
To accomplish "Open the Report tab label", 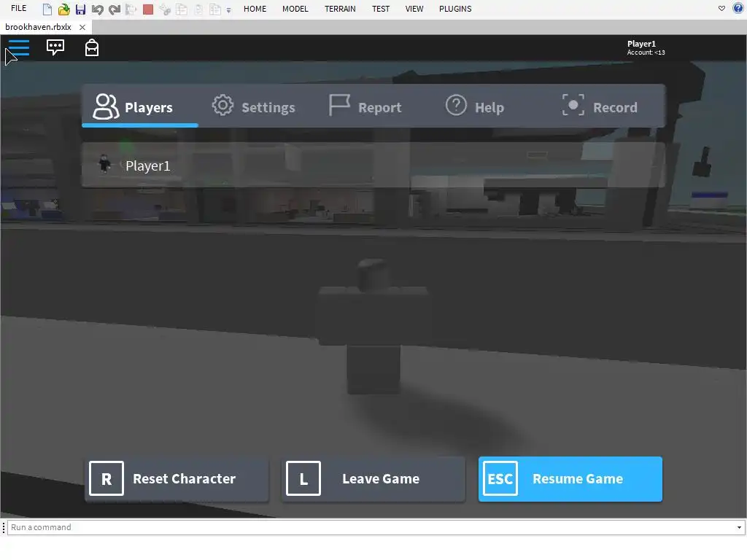I will pyautogui.click(x=379, y=108).
